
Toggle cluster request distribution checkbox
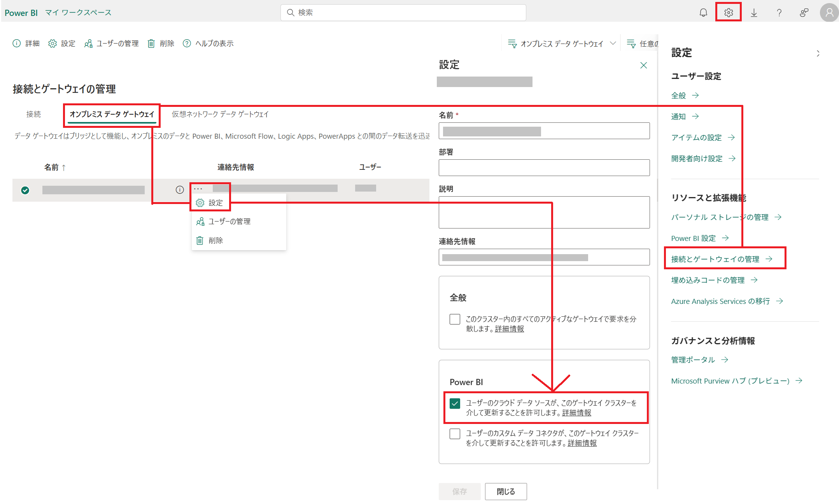tap(455, 319)
